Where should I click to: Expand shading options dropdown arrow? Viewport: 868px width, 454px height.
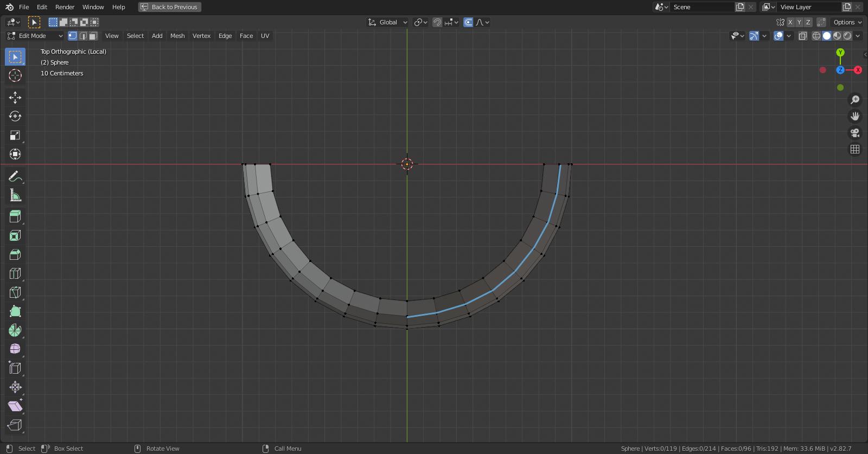[858, 36]
